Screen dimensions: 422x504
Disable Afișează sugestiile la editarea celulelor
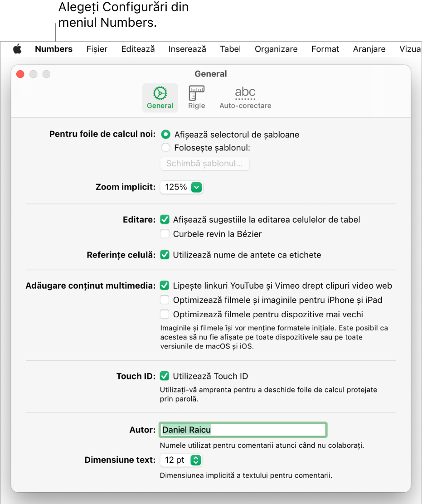165,219
